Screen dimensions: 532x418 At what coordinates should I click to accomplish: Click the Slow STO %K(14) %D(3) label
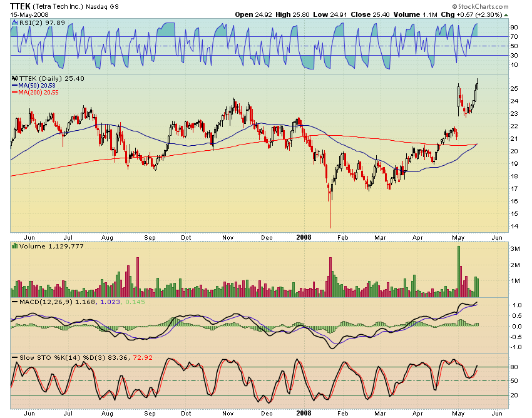(x=63, y=357)
